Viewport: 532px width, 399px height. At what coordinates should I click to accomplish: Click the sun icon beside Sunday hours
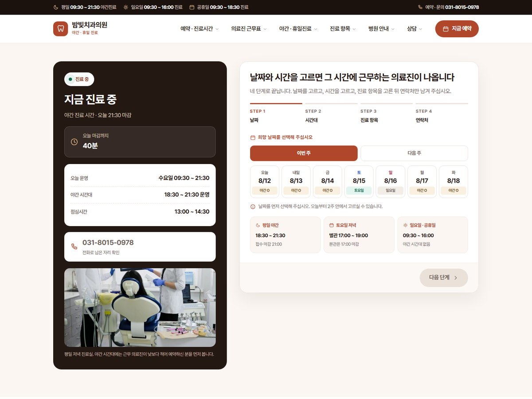click(x=126, y=7)
